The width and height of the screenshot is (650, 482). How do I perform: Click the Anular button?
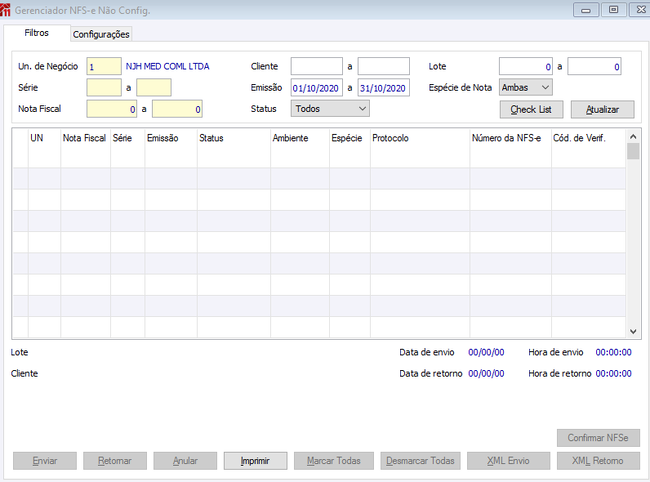(185, 461)
